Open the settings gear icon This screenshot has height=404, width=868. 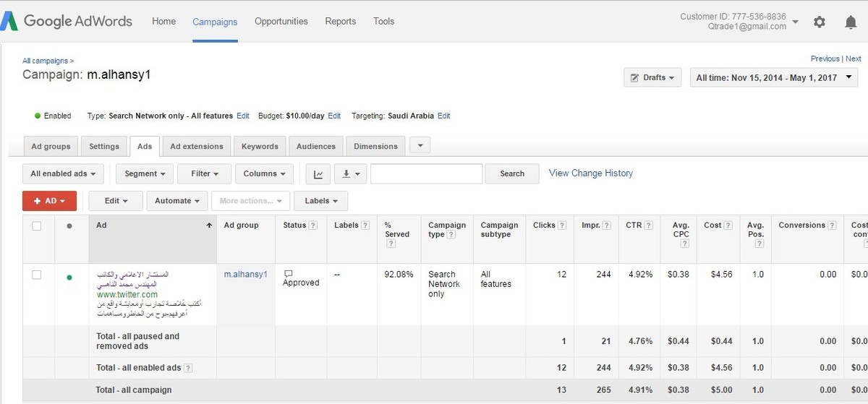click(819, 22)
